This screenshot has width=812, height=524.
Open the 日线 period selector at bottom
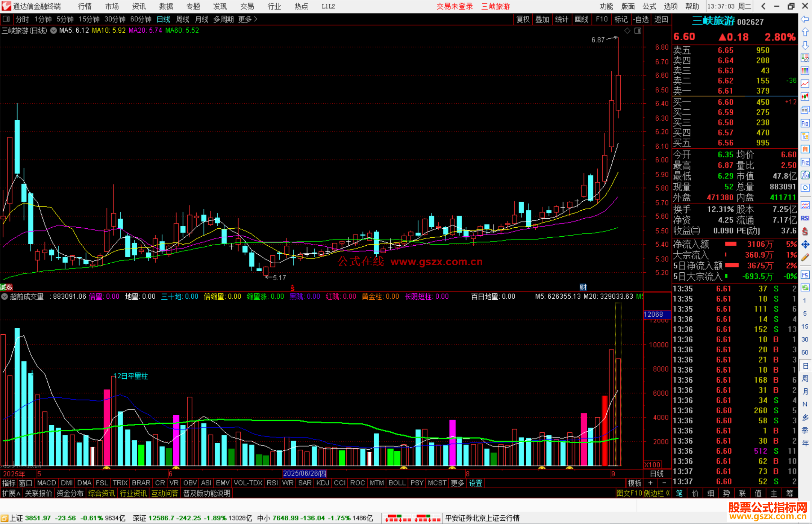pos(657,474)
